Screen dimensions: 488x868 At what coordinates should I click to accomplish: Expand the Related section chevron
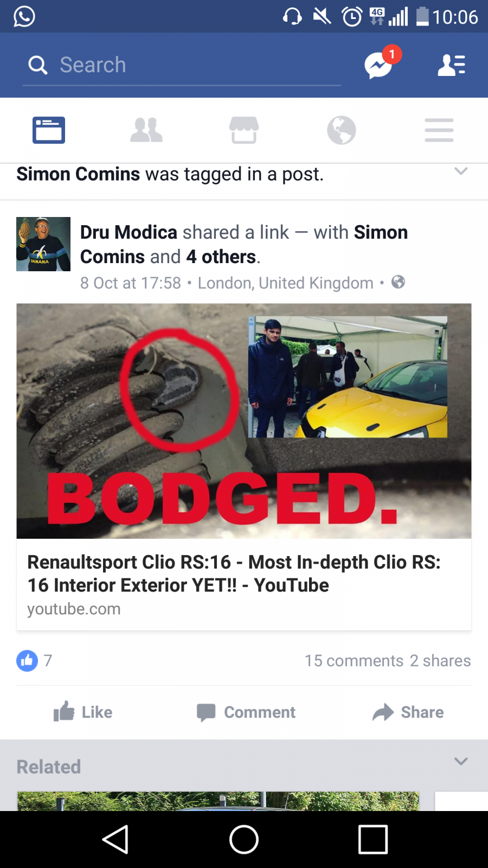pyautogui.click(x=461, y=761)
